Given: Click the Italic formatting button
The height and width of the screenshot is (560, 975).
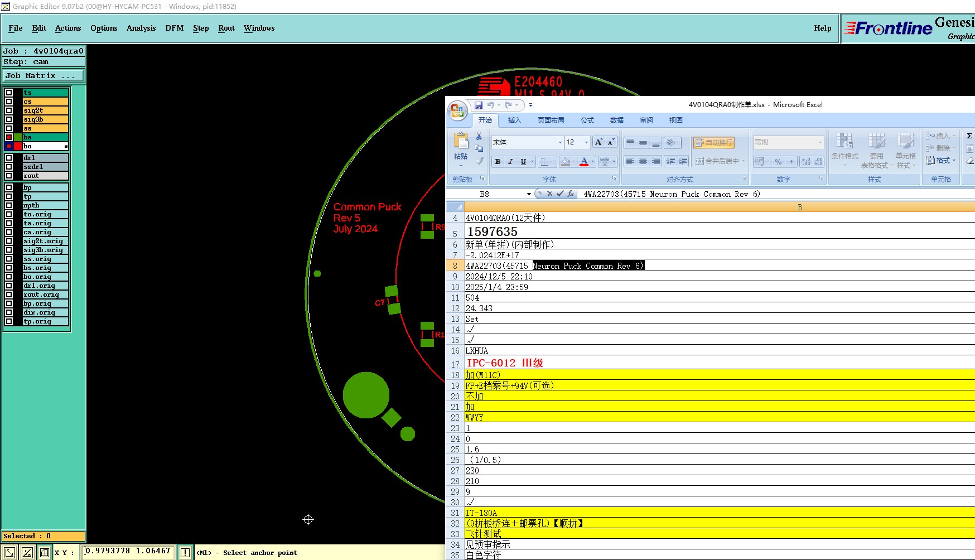Looking at the screenshot, I should pos(510,162).
